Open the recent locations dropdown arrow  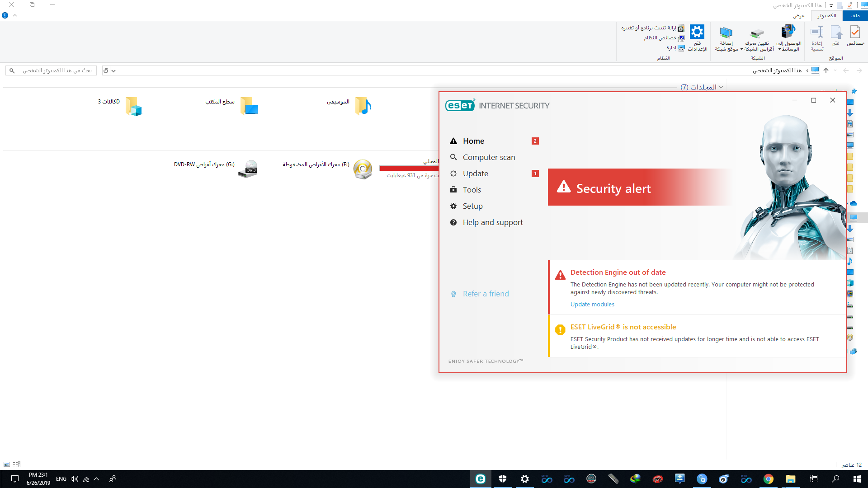pyautogui.click(x=835, y=70)
